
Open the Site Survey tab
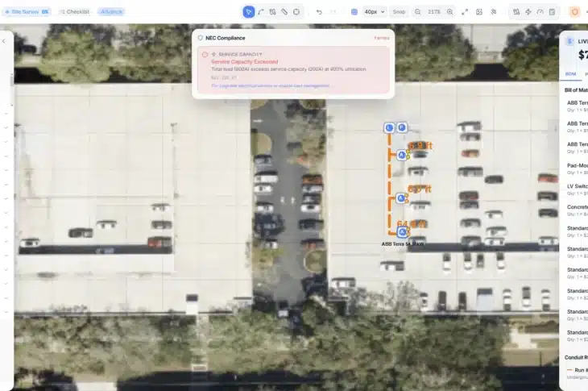click(x=28, y=12)
